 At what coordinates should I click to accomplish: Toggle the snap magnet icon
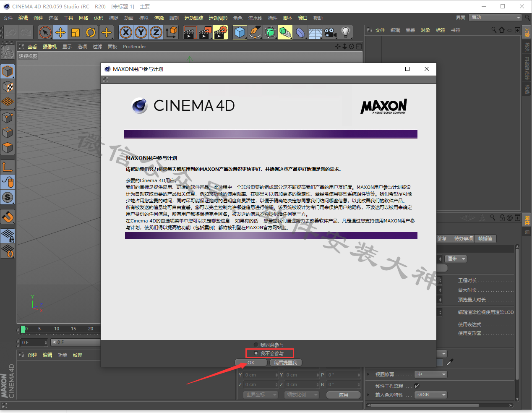pos(8,217)
